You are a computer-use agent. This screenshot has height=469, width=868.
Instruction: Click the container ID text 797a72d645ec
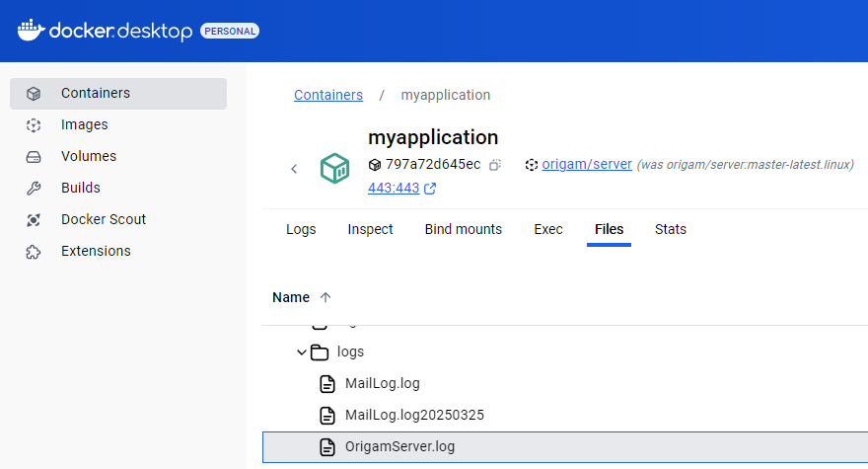pyautogui.click(x=433, y=164)
